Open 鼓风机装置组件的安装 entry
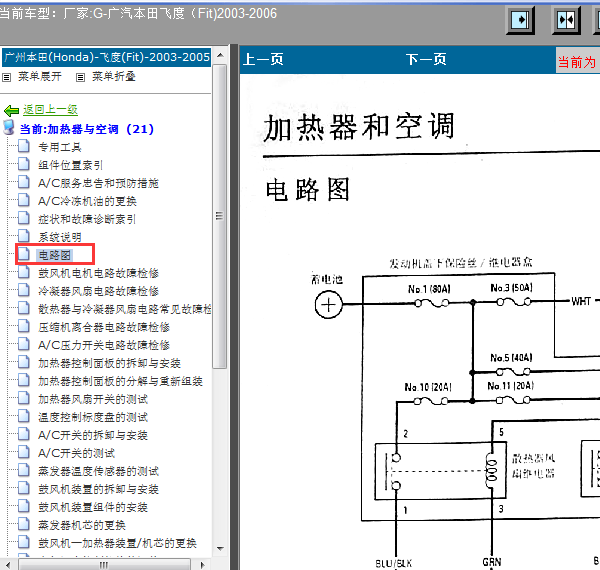Screen dimensions: 600x570 93,507
